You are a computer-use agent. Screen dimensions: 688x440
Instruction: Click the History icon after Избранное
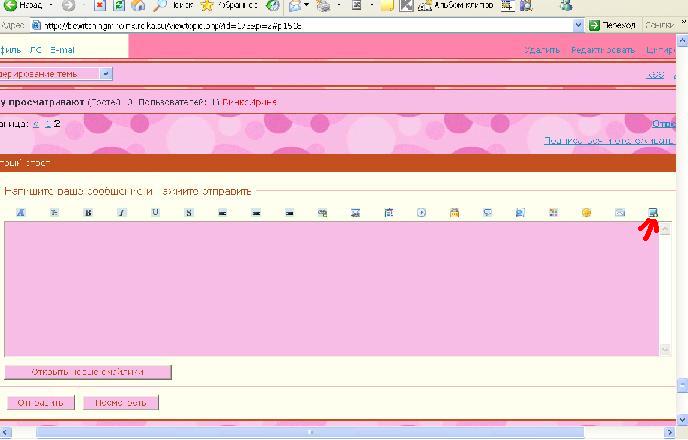(x=273, y=5)
